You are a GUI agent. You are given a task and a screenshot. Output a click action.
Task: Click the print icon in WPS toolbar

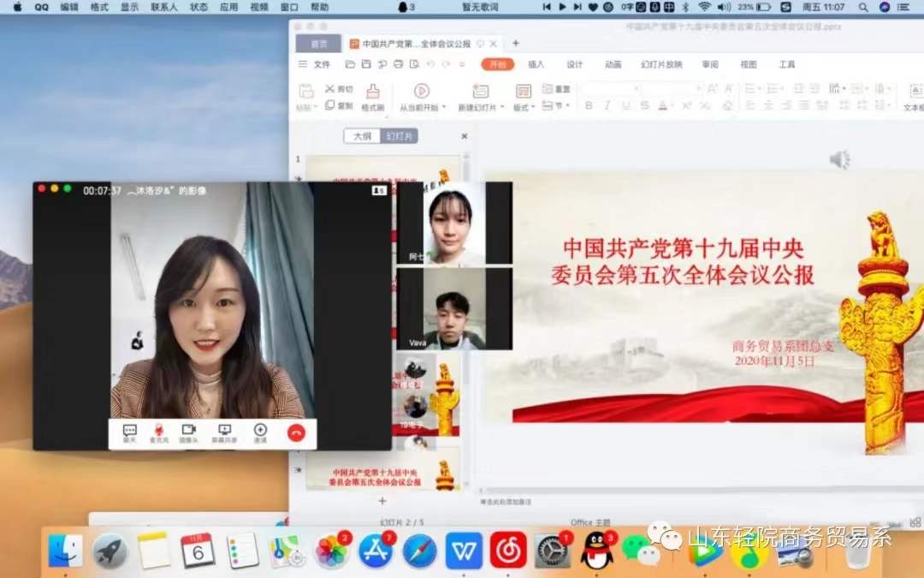pyautogui.click(x=399, y=64)
